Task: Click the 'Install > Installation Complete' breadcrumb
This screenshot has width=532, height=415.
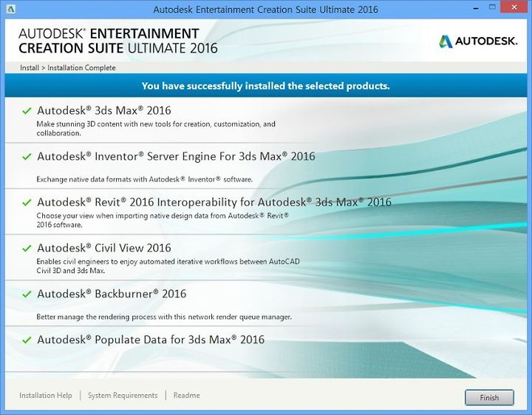Action: (x=67, y=67)
